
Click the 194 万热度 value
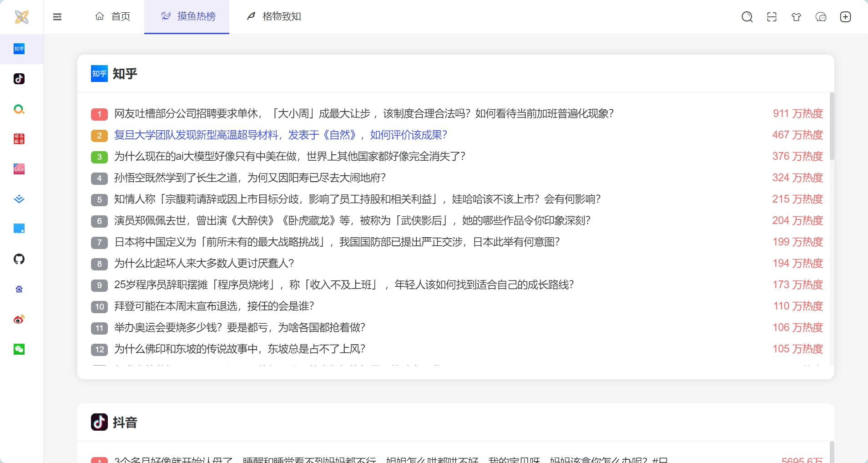tap(798, 263)
